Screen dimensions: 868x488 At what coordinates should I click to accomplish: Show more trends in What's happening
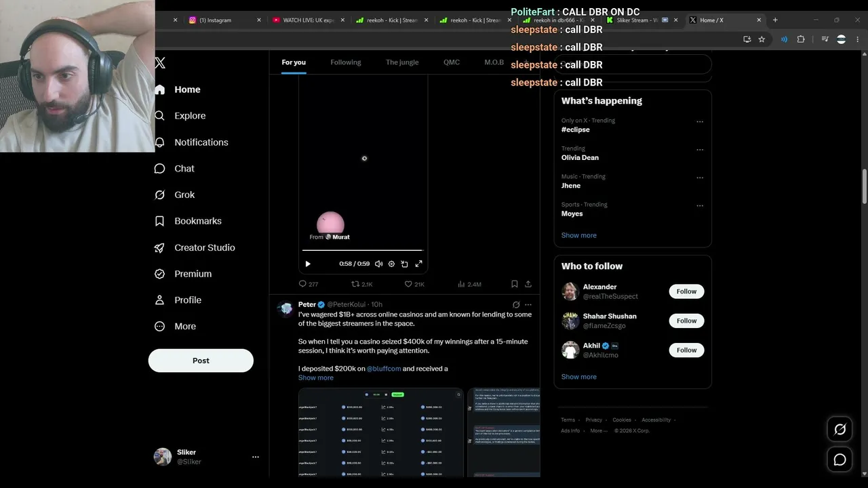[579, 235]
